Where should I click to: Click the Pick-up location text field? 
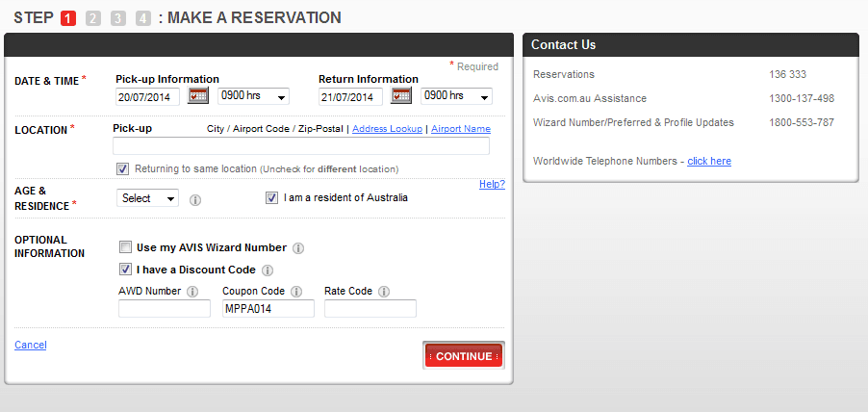pyautogui.click(x=301, y=146)
